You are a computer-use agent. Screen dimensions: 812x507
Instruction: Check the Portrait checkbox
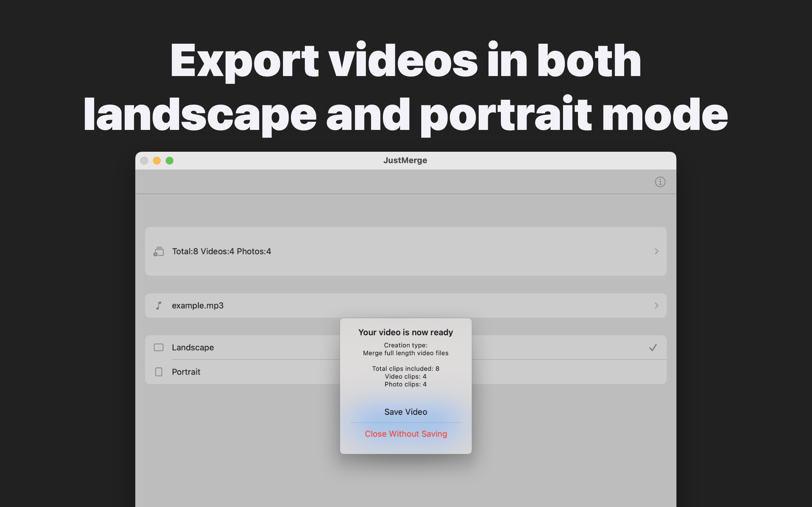coord(158,371)
